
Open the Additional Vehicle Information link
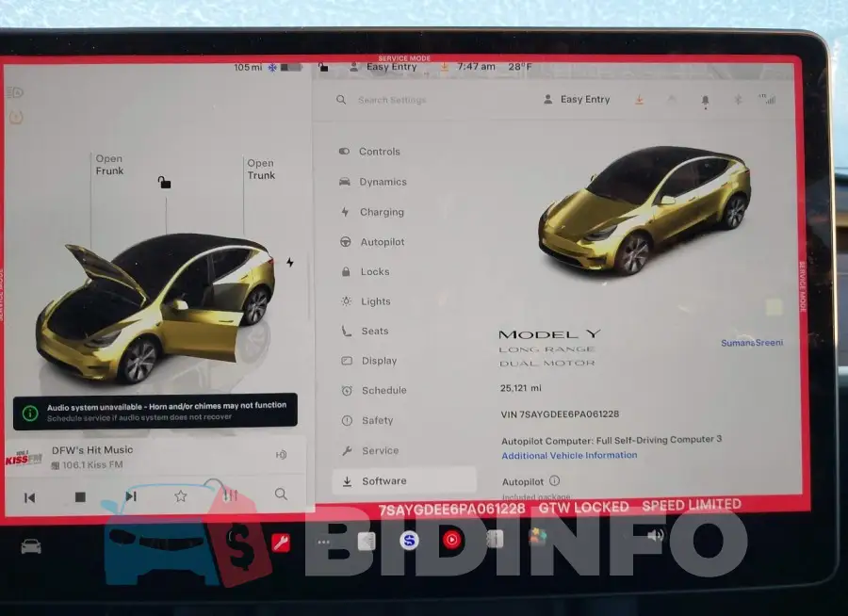[x=569, y=455]
